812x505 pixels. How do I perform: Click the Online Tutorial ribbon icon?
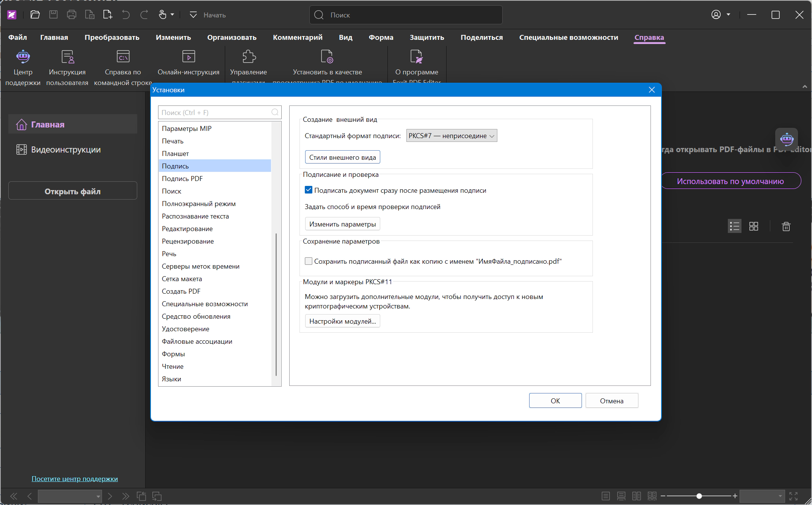click(x=188, y=57)
